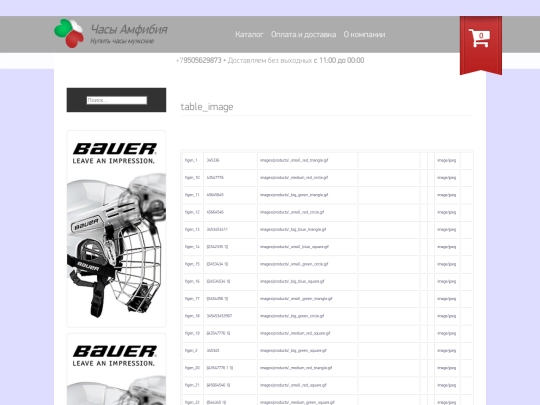Viewport: 540px width, 405px height.
Task: Click the phone number +79505629873
Action: click(198, 61)
